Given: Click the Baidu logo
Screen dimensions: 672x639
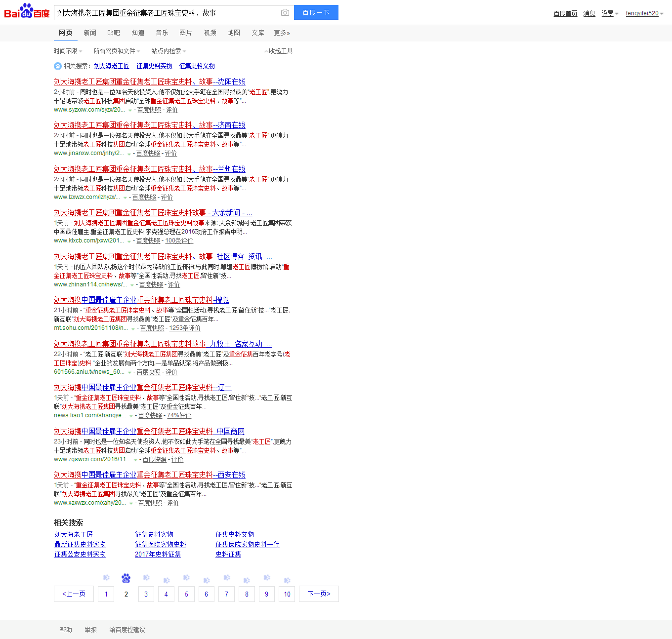Looking at the screenshot, I should 27,11.
